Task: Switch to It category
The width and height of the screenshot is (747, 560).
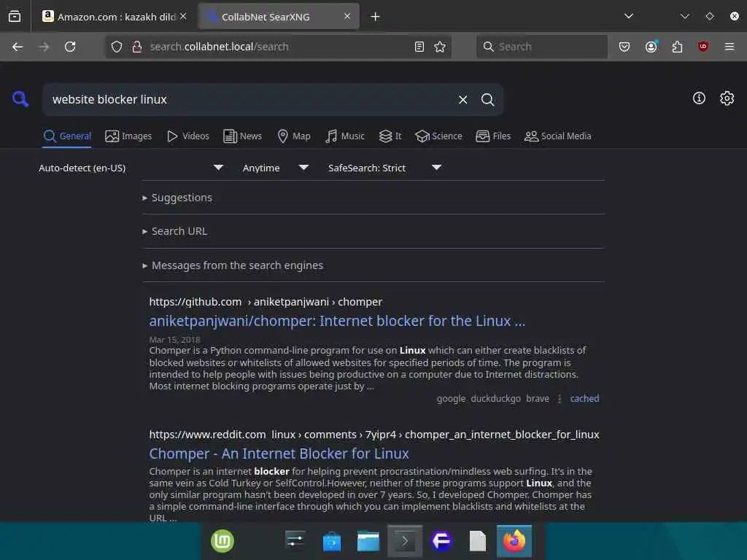Action: coord(390,136)
